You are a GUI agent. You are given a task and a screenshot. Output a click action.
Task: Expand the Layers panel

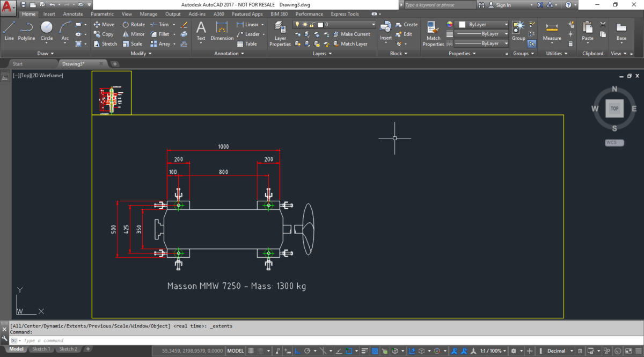coord(322,54)
